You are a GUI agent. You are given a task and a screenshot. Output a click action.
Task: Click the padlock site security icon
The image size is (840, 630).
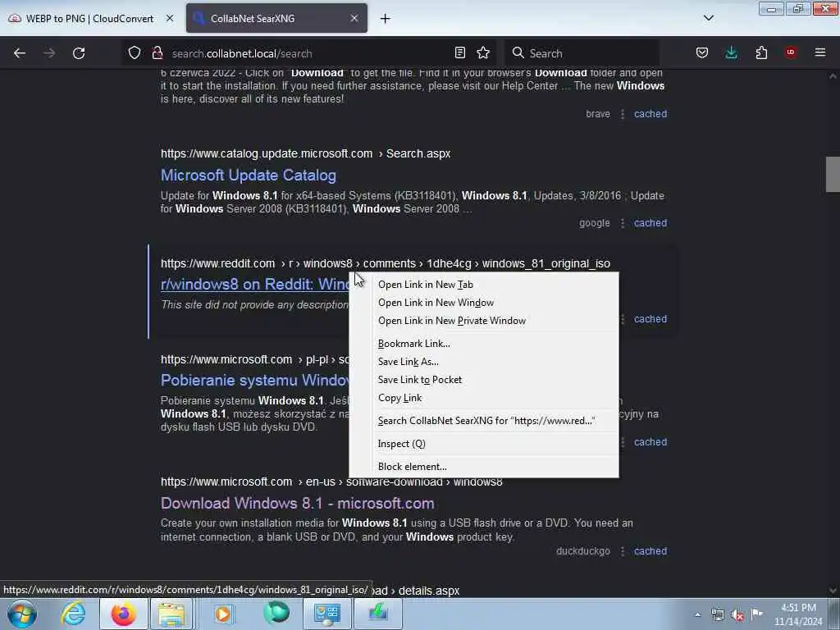tap(157, 53)
